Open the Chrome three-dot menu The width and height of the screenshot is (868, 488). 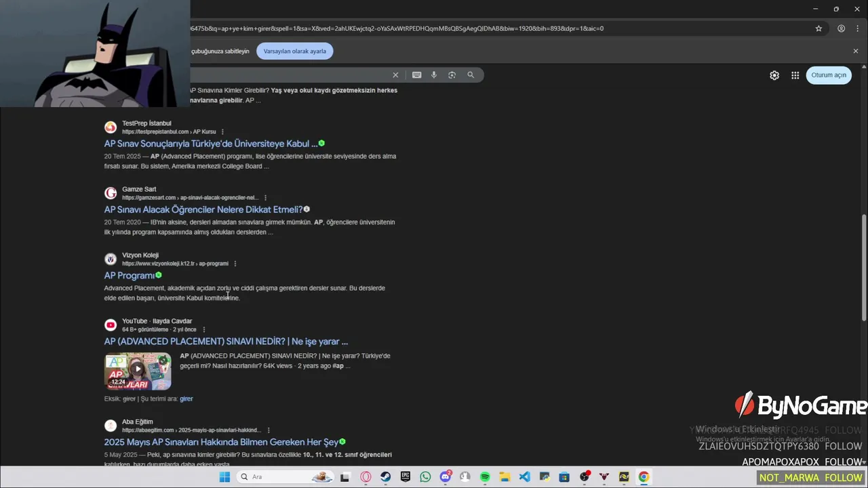pos(858,28)
